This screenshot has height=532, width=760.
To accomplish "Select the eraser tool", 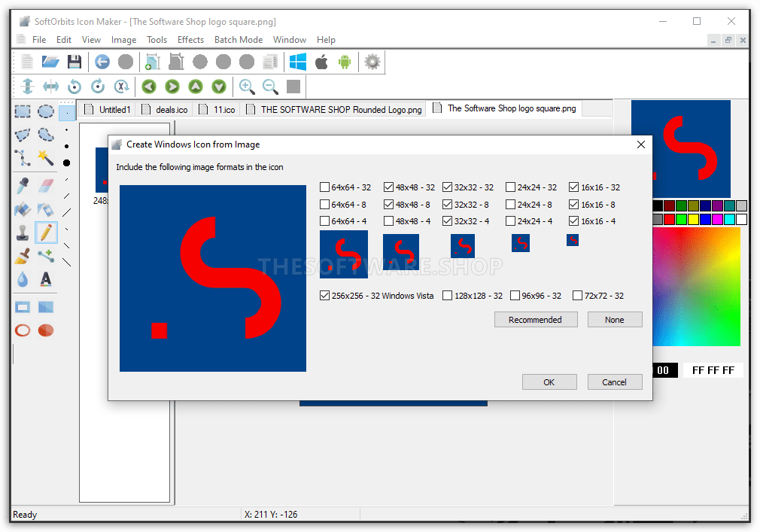I will 46,185.
